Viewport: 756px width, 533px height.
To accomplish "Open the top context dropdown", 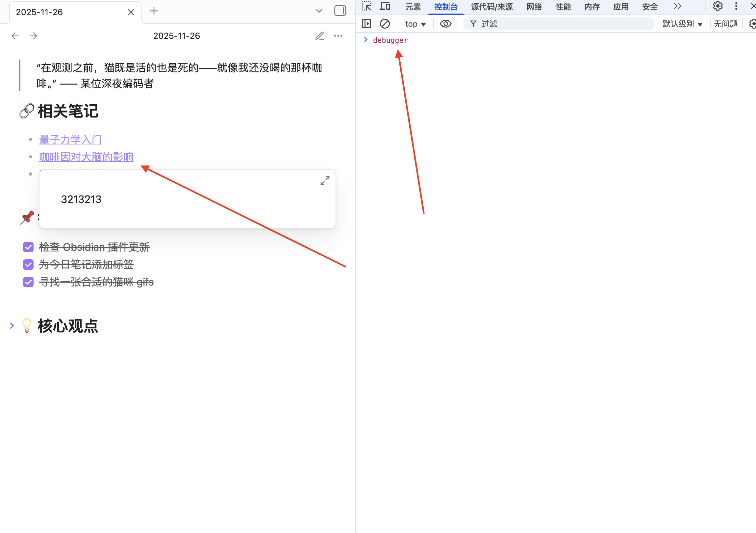I will [x=415, y=24].
